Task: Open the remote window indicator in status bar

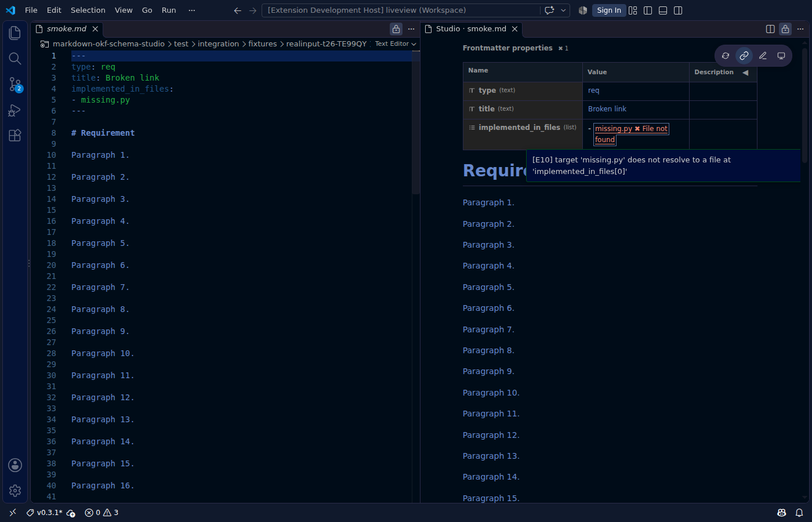Action: click(13, 513)
